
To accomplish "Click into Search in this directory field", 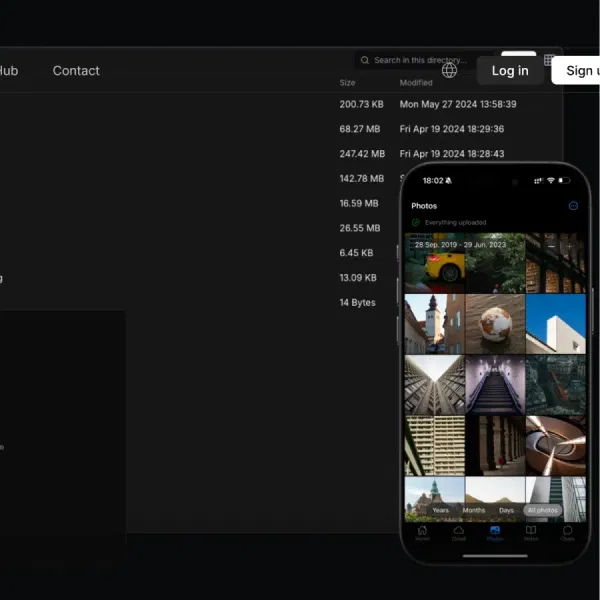I will tap(424, 60).
